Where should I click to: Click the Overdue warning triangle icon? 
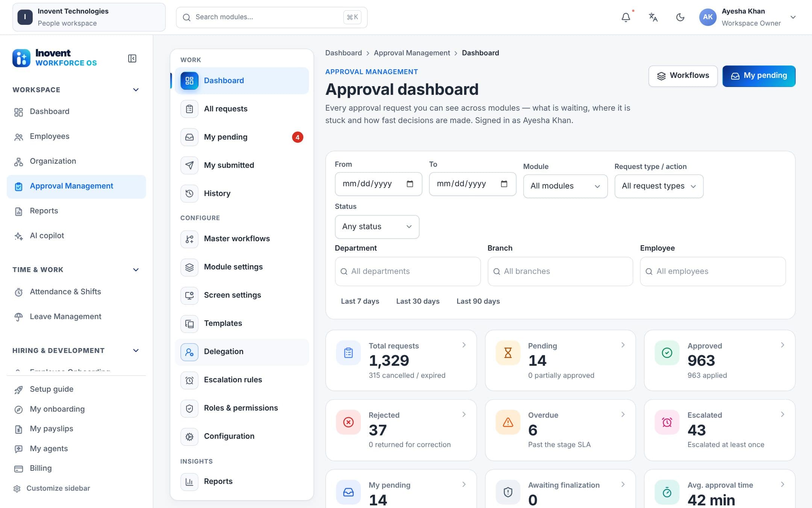click(508, 422)
